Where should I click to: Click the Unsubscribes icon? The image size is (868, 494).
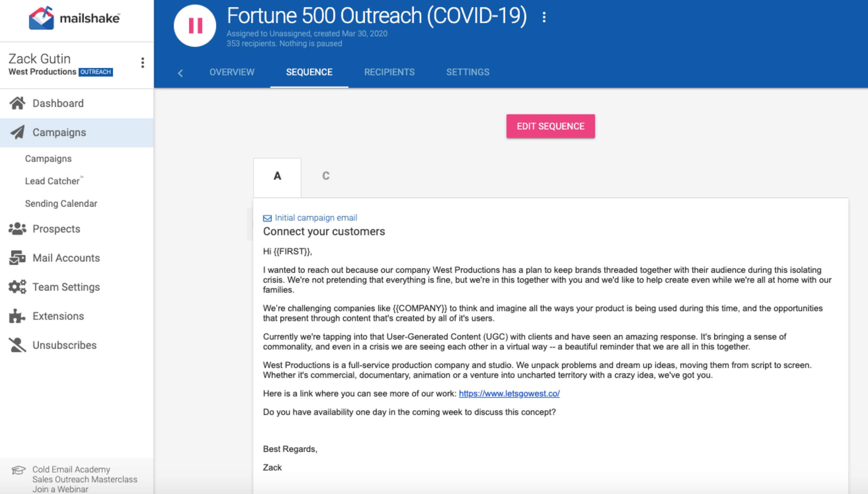click(17, 345)
